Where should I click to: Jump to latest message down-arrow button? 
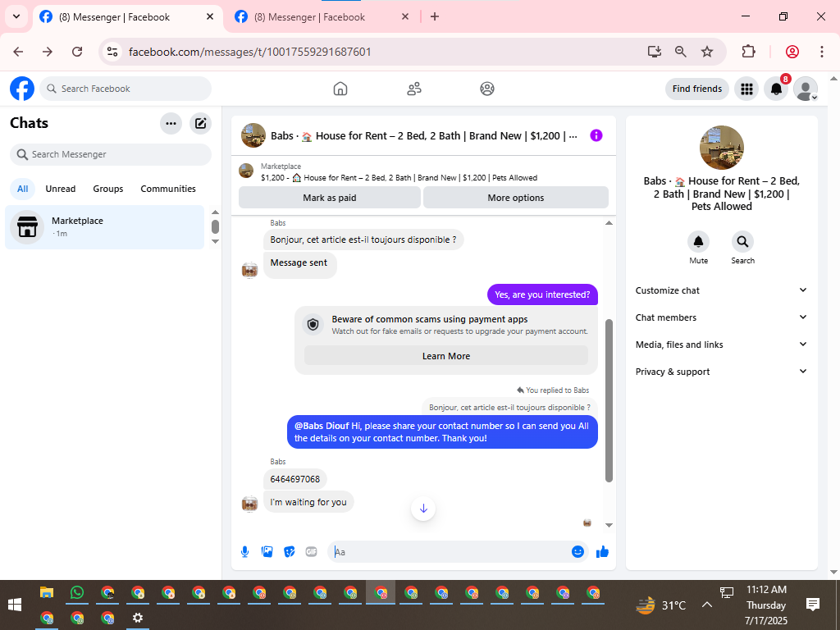click(423, 509)
